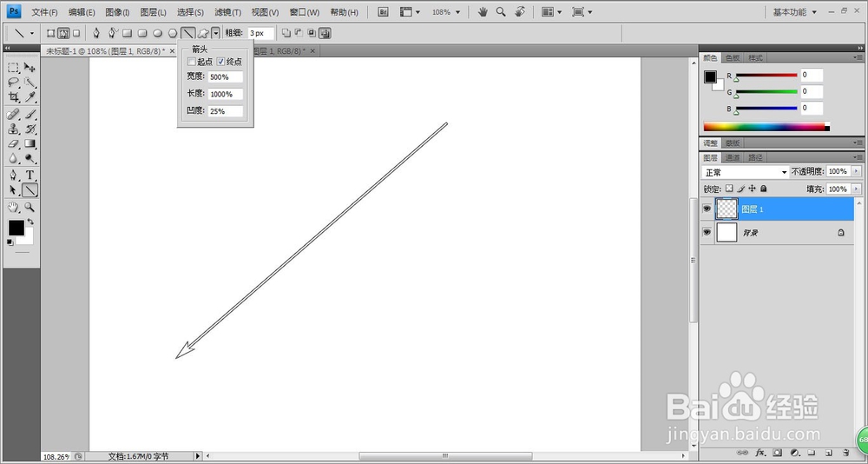Screen dimensions: 868x464
Task: Select the Blur tool
Action: coord(14,159)
